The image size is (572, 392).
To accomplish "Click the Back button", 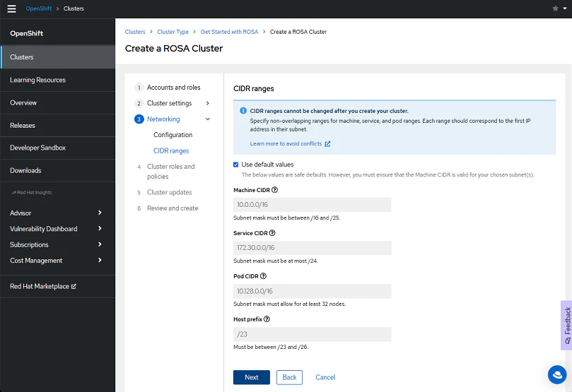I will tap(289, 377).
